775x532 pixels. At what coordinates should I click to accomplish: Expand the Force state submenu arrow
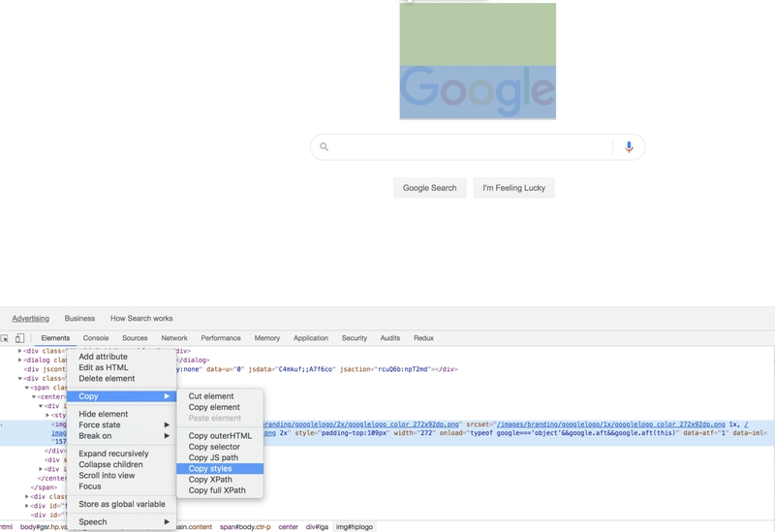coord(167,424)
